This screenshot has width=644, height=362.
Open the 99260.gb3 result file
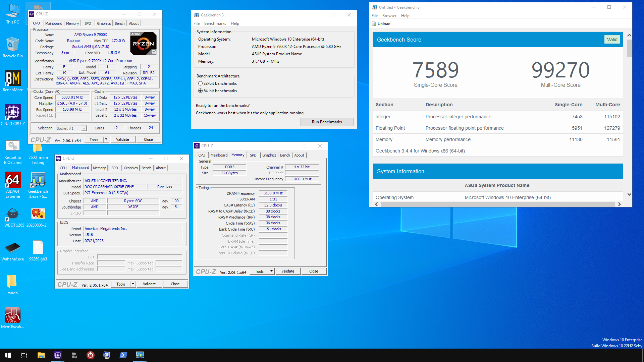pos(38,251)
